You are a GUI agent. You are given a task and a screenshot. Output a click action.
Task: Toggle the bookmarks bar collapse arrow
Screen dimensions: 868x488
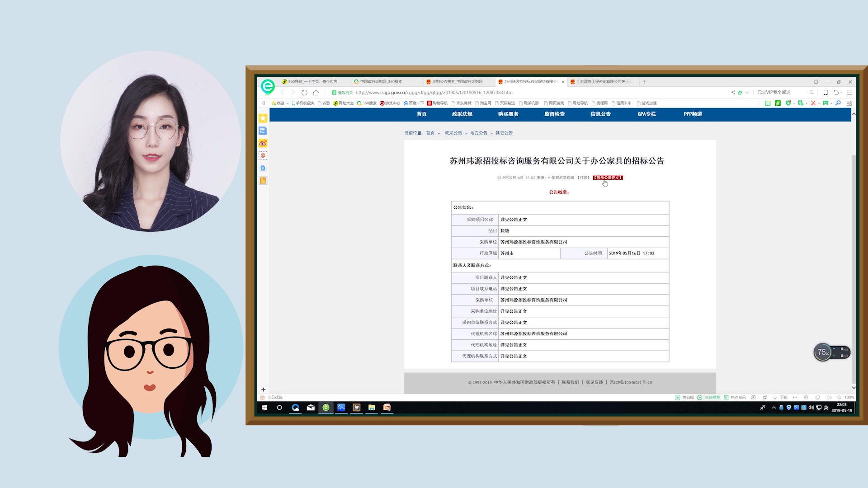[264, 103]
